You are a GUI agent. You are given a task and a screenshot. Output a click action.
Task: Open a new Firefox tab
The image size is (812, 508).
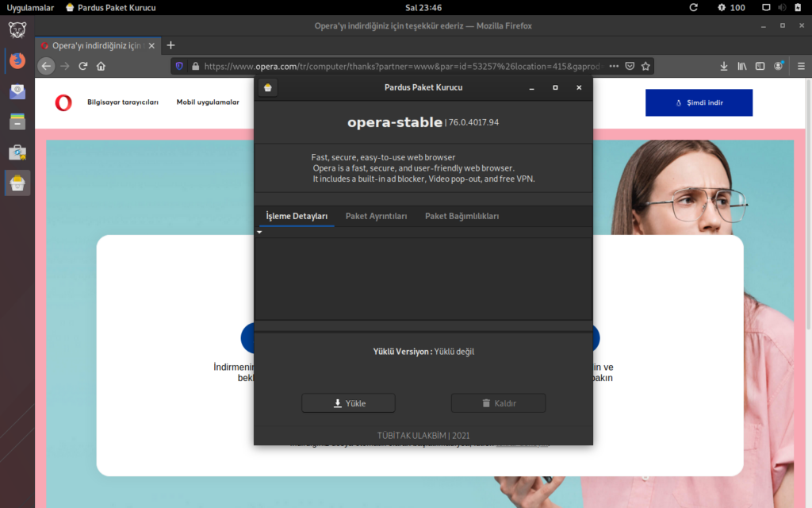pos(171,45)
